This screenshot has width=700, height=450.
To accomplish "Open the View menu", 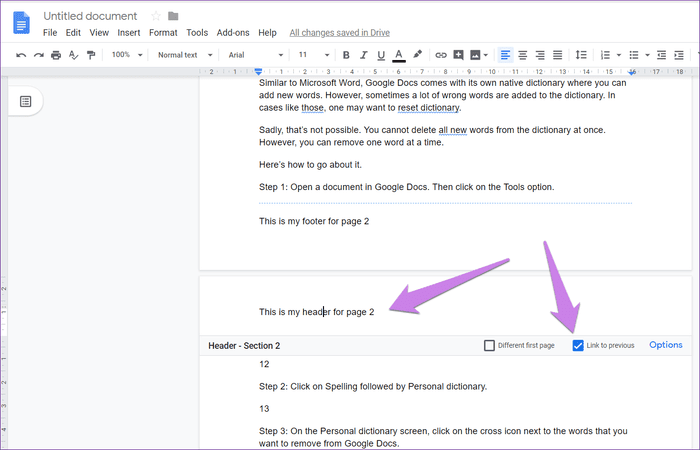I will point(99,33).
